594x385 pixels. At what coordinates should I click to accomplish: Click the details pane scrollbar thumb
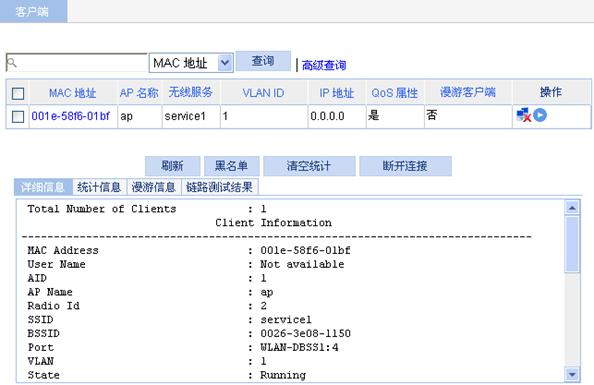click(x=572, y=244)
